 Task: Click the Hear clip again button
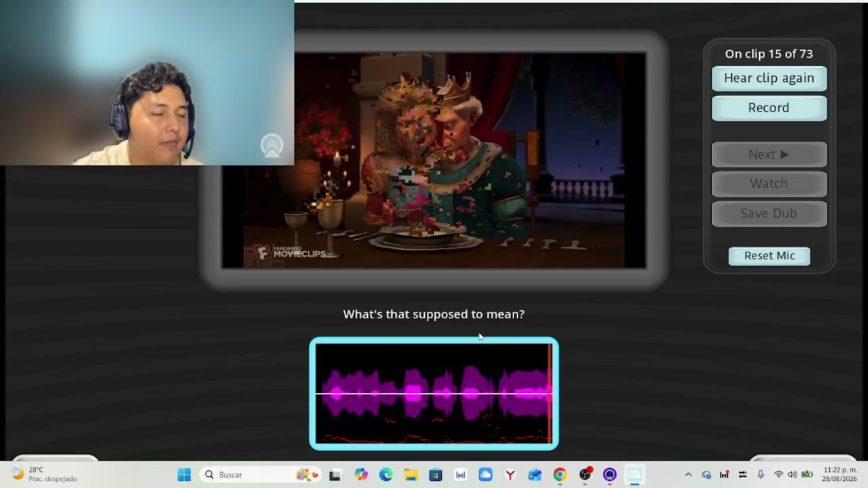769,78
